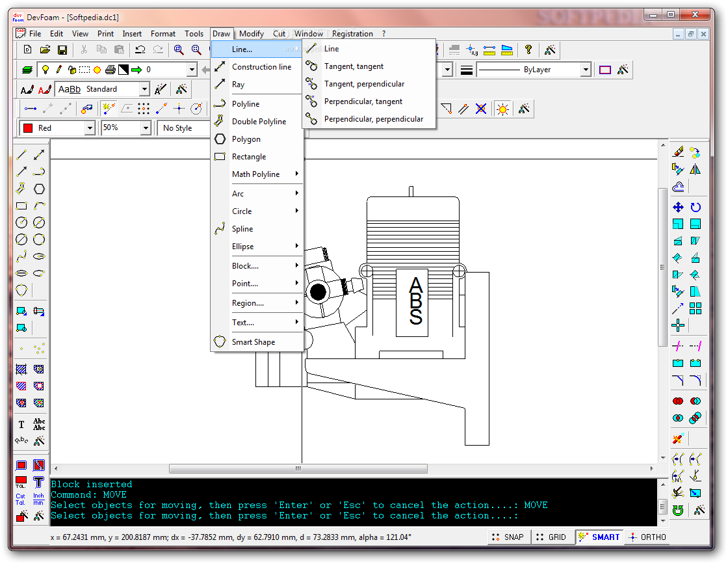The image size is (728, 564).
Task: Choose Perpendicular, perpendicular line option
Action: tap(369, 120)
